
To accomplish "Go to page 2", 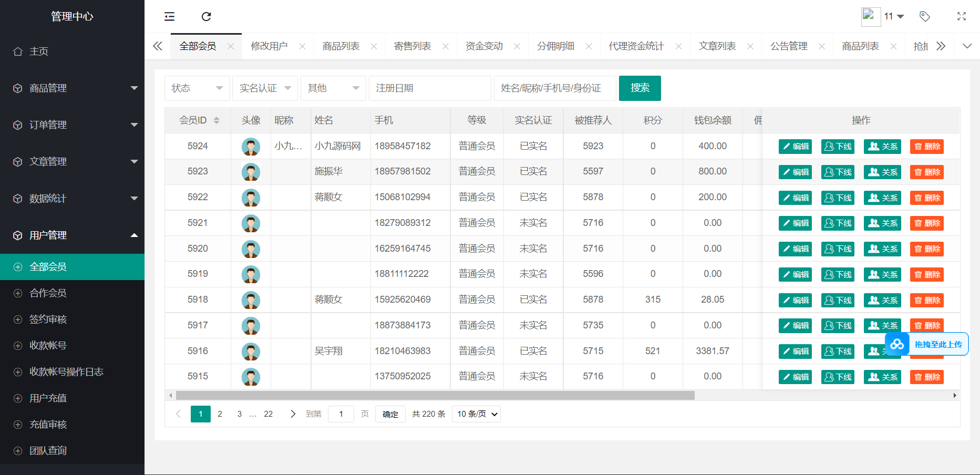I will [x=220, y=414].
